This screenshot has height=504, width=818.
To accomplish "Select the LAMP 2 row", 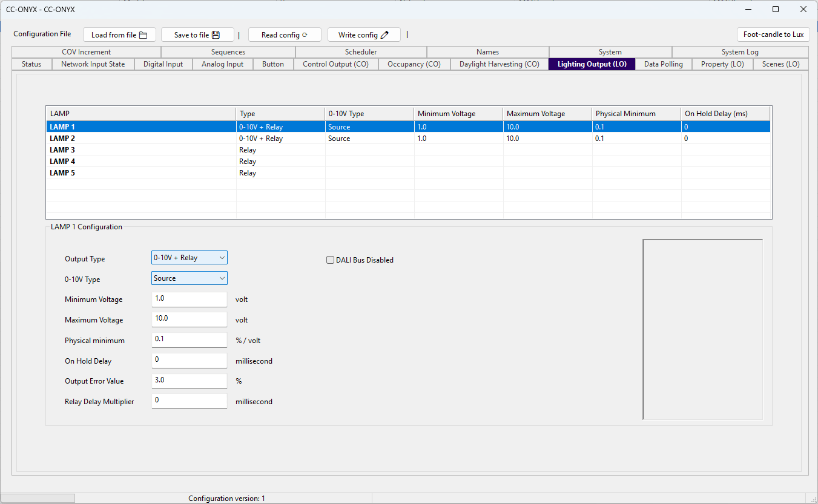I will pos(408,139).
